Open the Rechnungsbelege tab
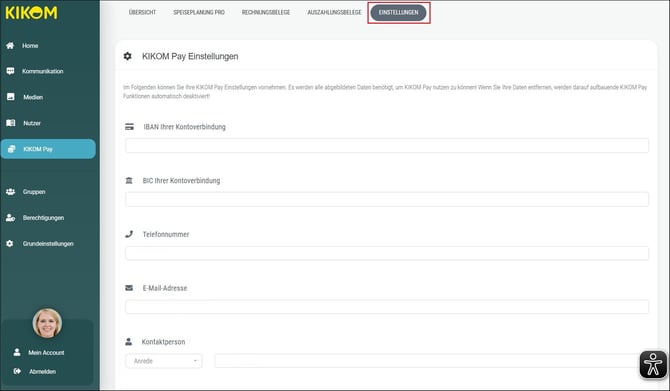The height and width of the screenshot is (391, 670). (x=266, y=12)
